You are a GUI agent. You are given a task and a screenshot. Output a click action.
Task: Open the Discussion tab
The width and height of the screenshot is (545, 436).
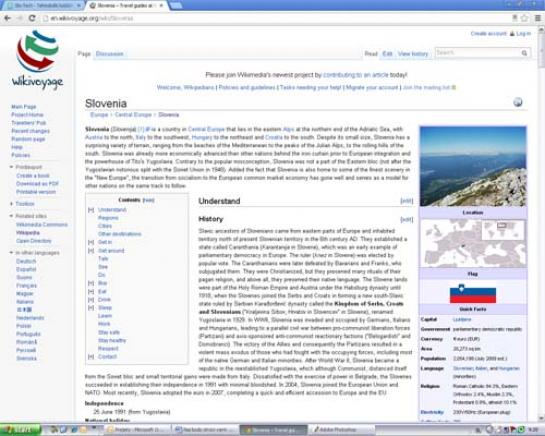coord(109,54)
